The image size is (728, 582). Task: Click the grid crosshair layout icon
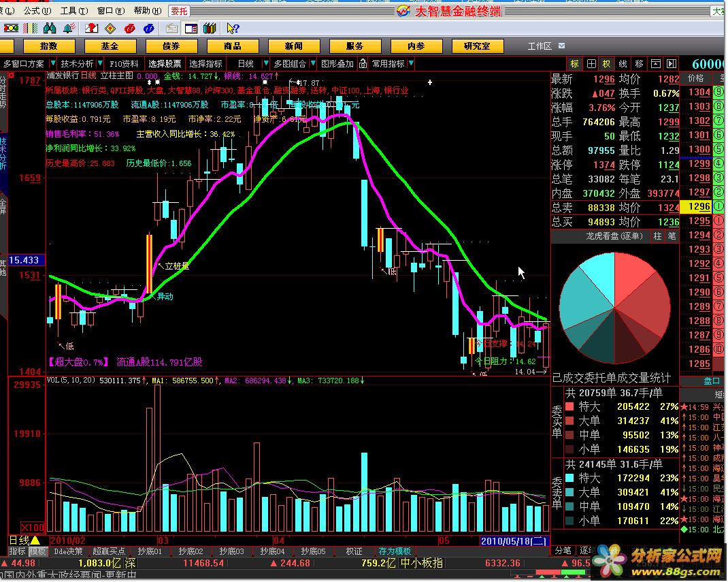(x=591, y=63)
